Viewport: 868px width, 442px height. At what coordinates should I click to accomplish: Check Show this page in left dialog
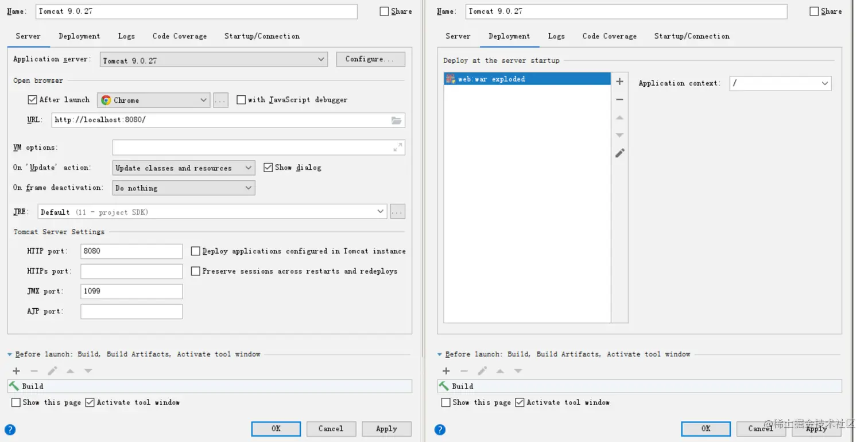point(16,402)
